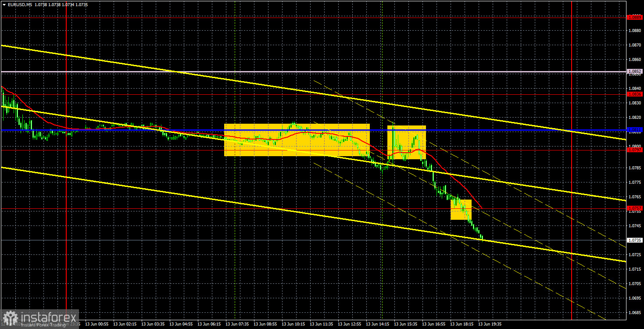This screenshot has height=329, width=644.
Task: Click the 1.0880 price axis label
Action: tap(635, 31)
